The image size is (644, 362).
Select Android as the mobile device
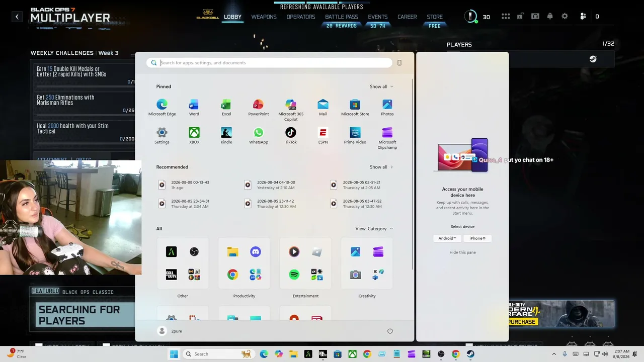click(x=447, y=238)
